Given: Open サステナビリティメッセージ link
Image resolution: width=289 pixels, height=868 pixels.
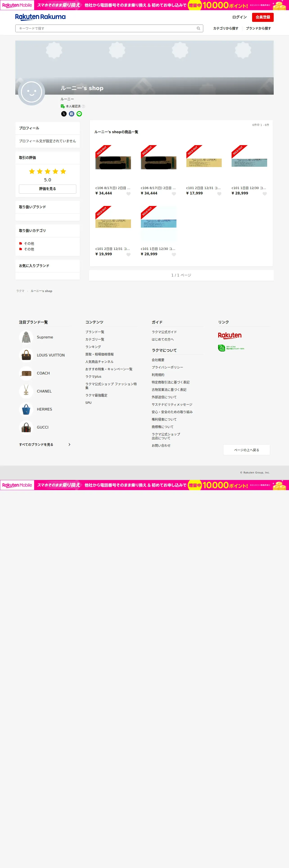Looking at the screenshot, I should coord(172,405).
